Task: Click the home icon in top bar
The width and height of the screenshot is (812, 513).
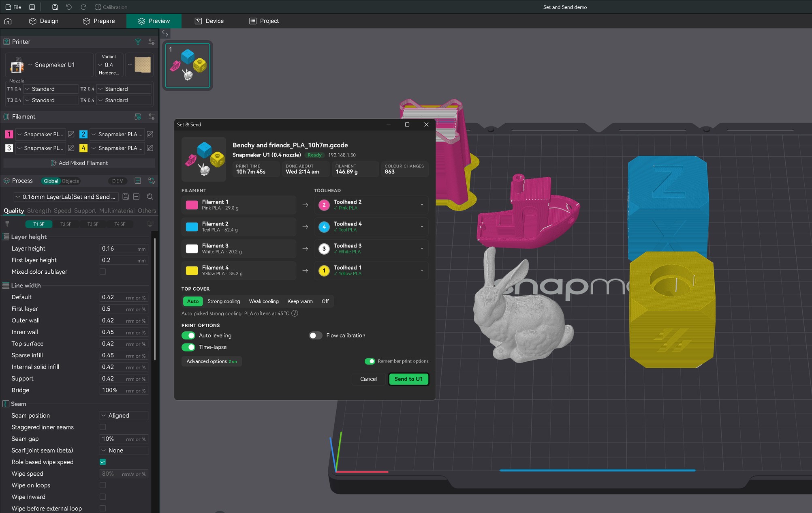Action: [8, 21]
